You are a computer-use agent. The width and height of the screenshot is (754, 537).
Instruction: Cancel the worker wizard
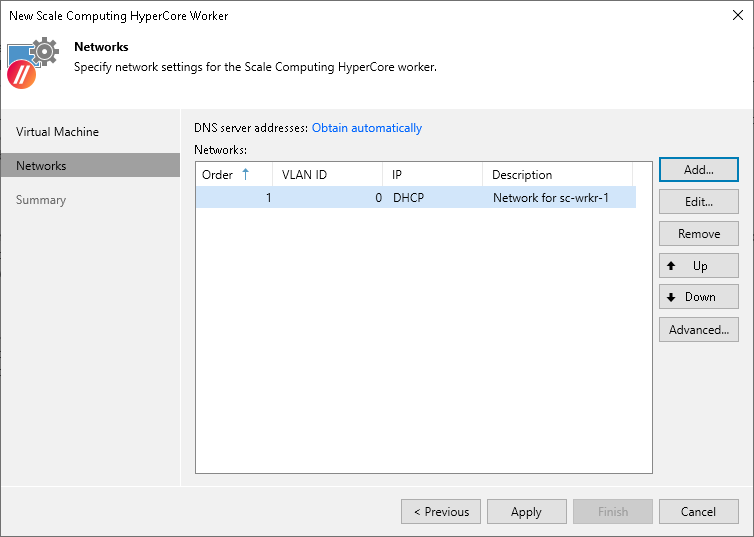click(x=698, y=512)
